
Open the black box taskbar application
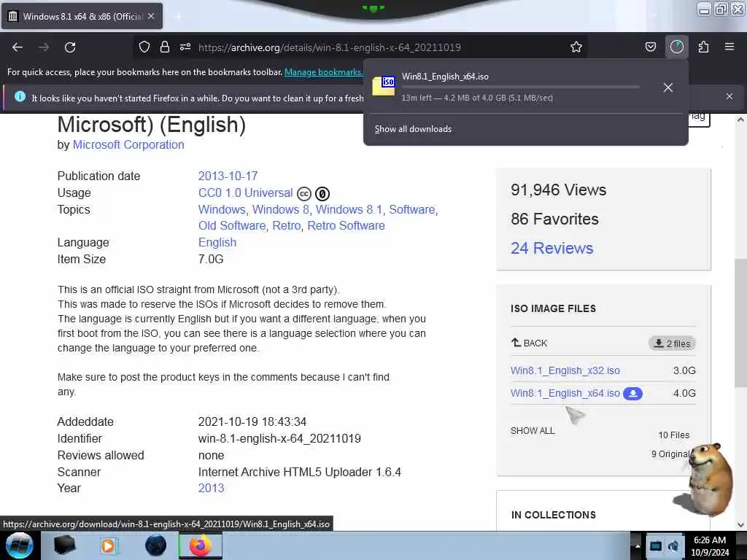point(65,545)
